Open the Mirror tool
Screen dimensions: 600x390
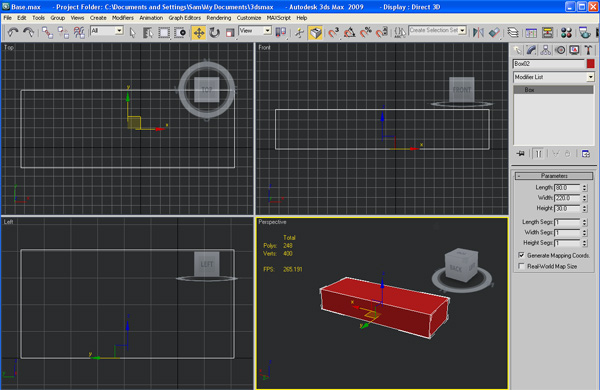(478, 33)
